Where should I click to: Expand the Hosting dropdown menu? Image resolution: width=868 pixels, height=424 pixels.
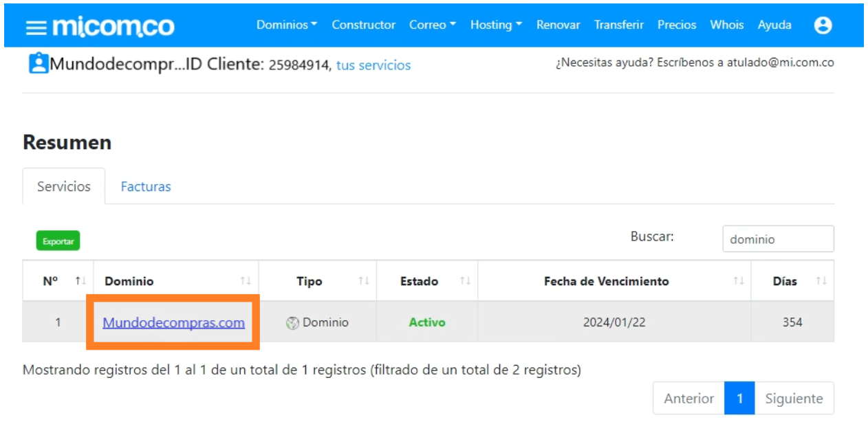(496, 25)
